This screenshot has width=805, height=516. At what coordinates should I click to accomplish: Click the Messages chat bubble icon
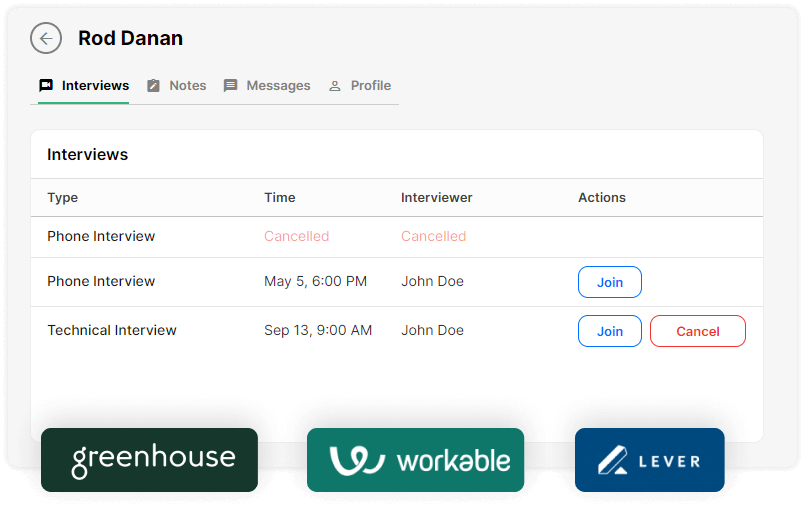[x=231, y=85]
